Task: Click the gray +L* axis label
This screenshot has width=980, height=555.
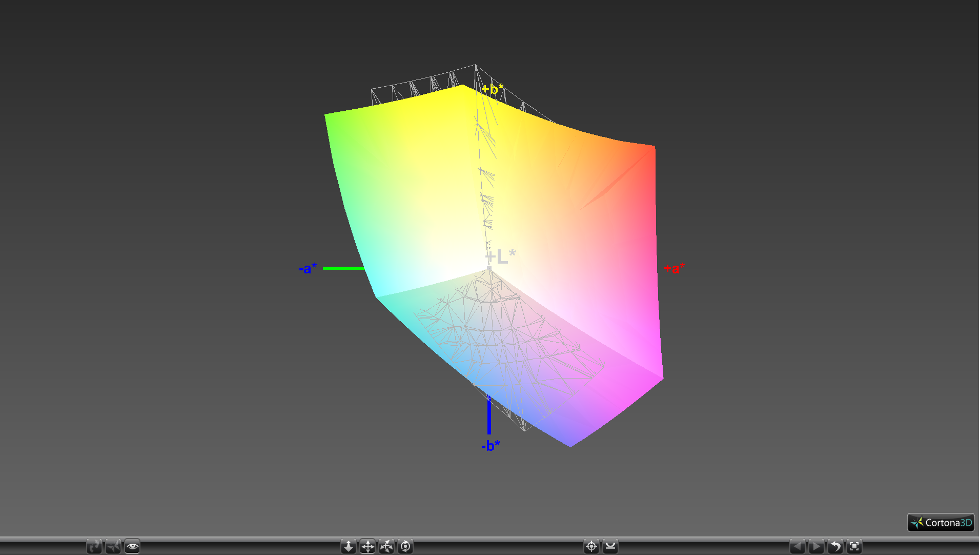Action: click(501, 256)
